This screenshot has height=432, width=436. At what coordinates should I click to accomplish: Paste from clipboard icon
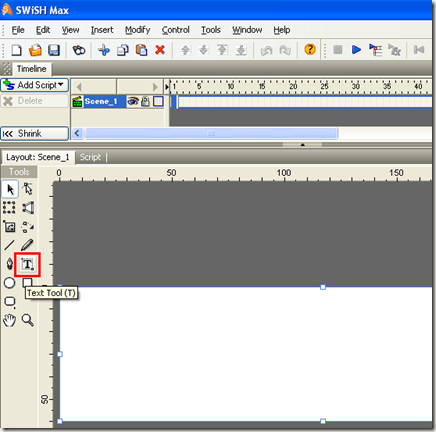(141, 50)
